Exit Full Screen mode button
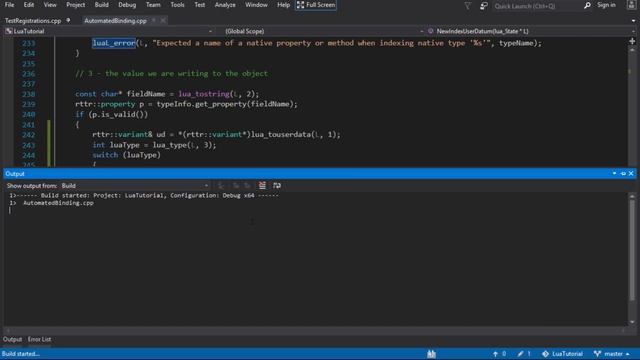The image size is (640, 360). click(x=316, y=5)
